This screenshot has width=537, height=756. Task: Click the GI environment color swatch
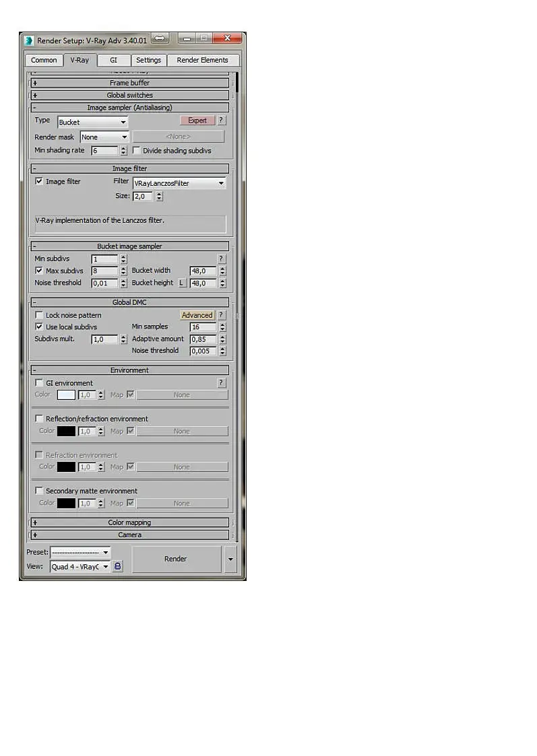(x=66, y=395)
